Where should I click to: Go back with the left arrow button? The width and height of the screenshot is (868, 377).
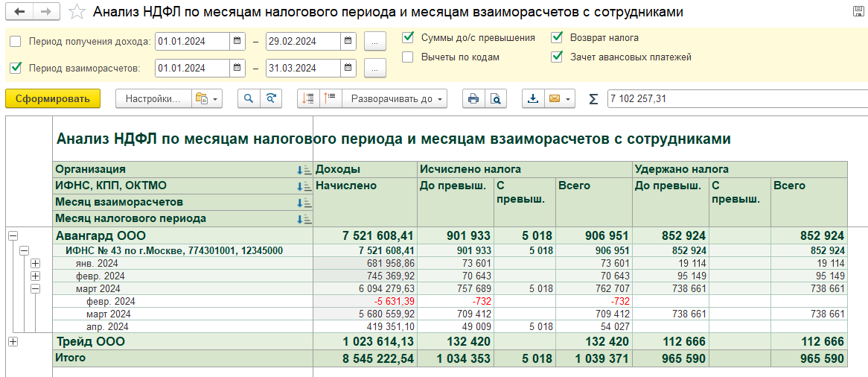click(19, 12)
